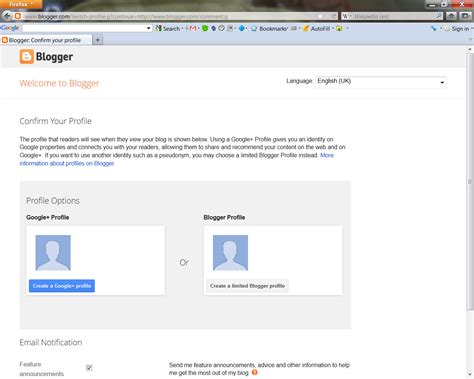Click Create a Google+ profile button
This screenshot has width=474, height=379.
pyautogui.click(x=62, y=286)
